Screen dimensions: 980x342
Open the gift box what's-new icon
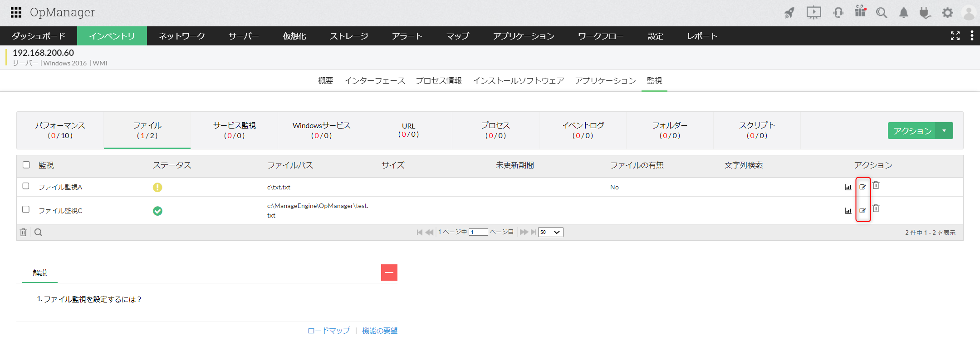coord(860,11)
